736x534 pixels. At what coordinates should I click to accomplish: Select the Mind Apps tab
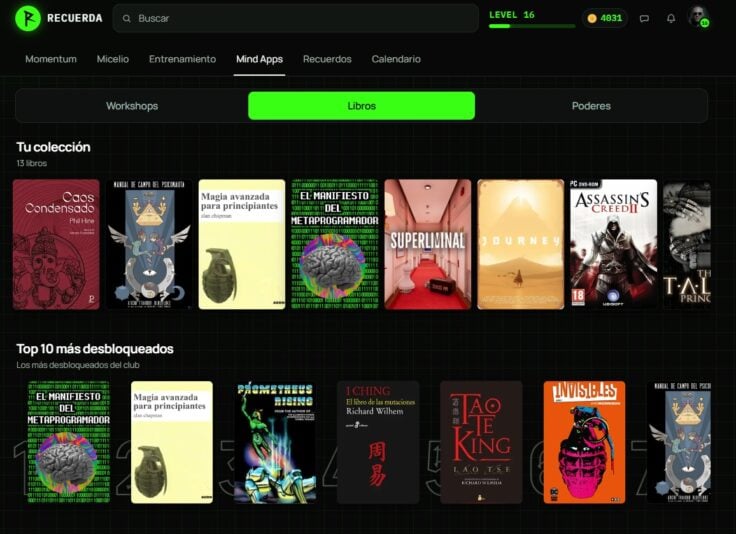(x=259, y=59)
